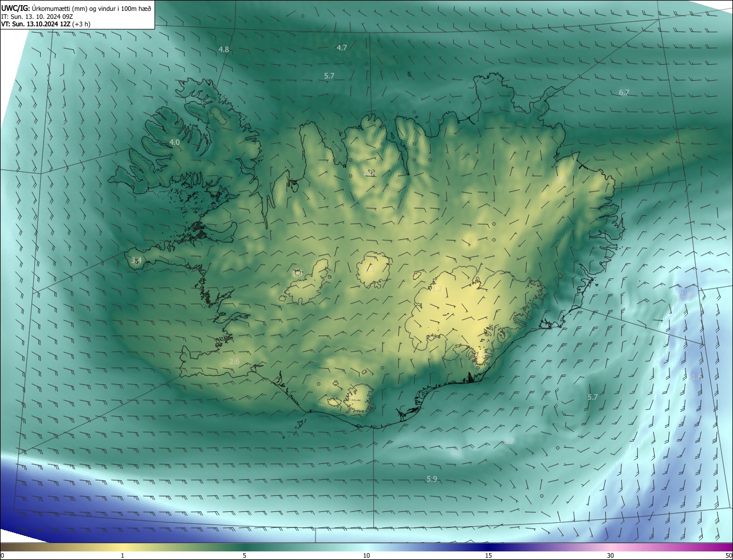Image resolution: width=733 pixels, height=560 pixels.
Task: Click the color scale tick label 50
Action: 728,555
